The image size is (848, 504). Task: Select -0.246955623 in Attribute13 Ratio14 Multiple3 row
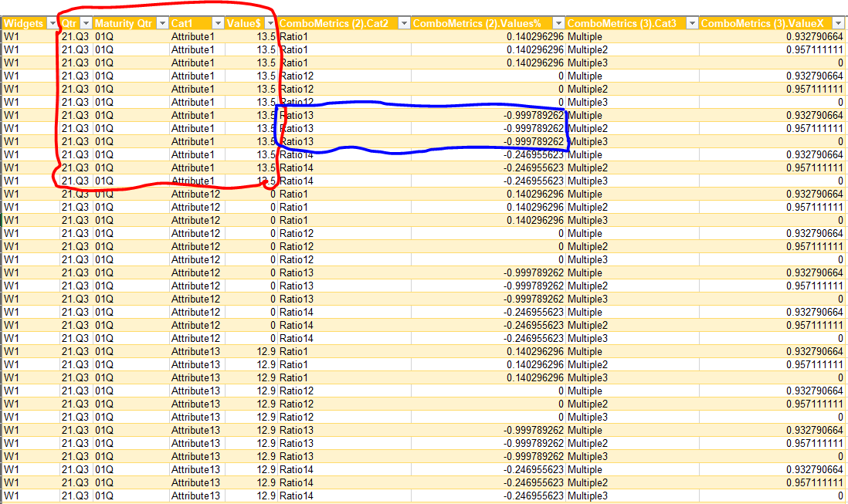488,496
